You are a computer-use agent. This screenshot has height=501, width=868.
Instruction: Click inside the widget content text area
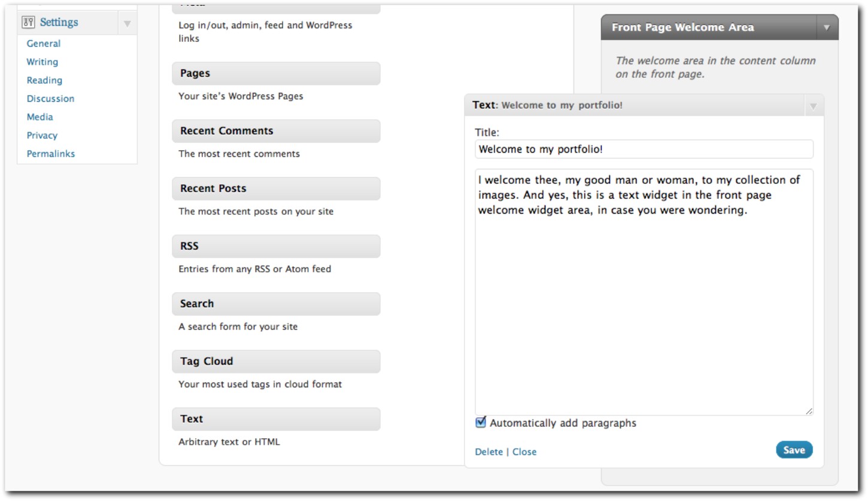(x=644, y=292)
